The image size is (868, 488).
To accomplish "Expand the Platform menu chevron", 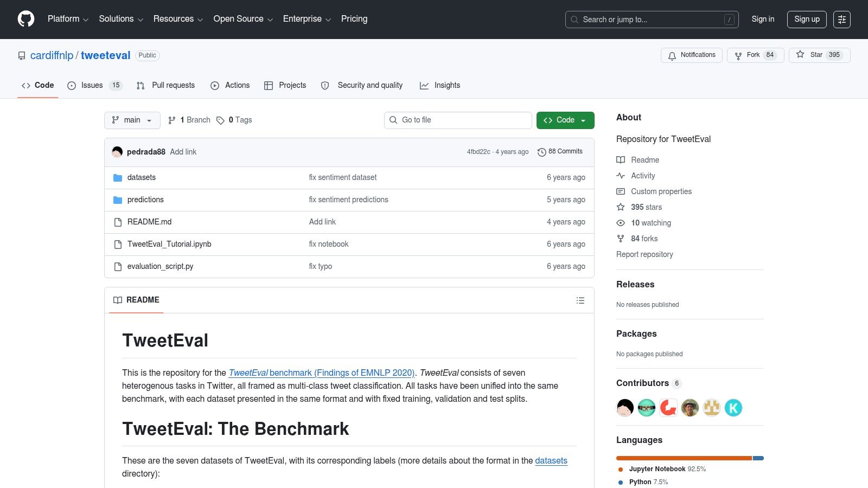I will pyautogui.click(x=85, y=20).
